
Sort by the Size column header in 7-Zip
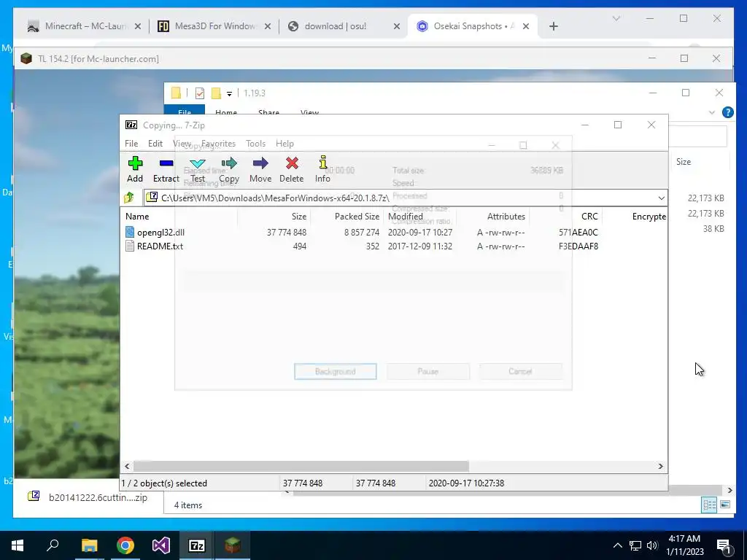point(298,216)
